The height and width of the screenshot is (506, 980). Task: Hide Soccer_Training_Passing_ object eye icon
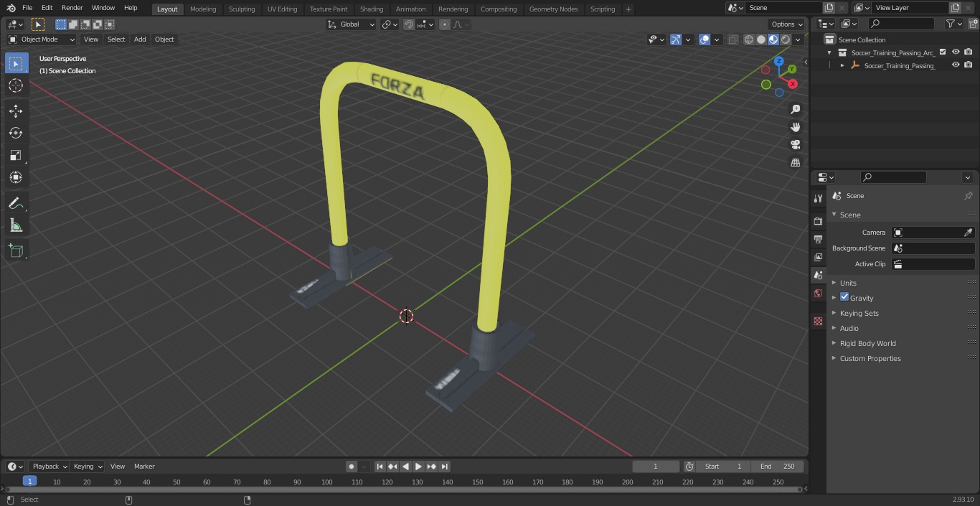coord(956,65)
